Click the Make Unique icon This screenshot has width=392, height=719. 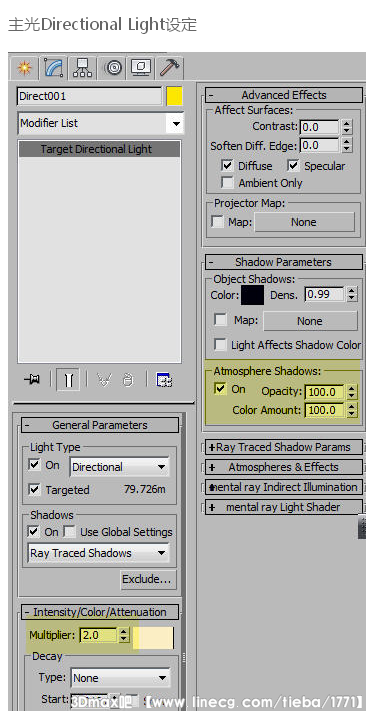click(x=105, y=380)
